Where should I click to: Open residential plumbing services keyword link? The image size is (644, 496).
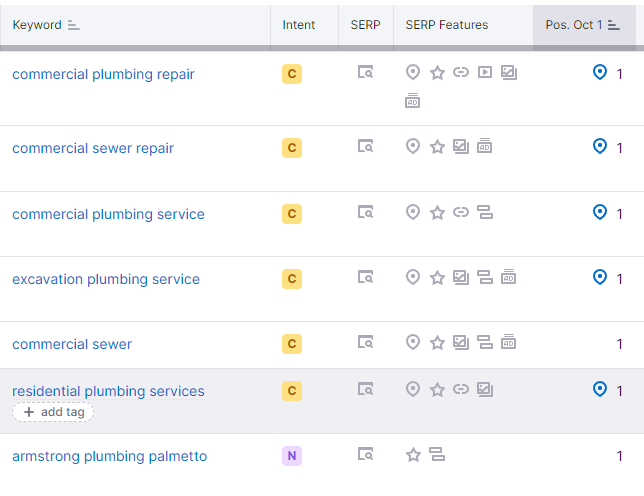point(108,391)
